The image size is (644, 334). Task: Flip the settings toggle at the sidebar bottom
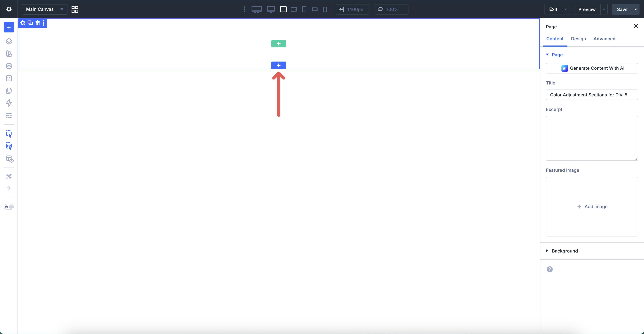pyautogui.click(x=9, y=207)
